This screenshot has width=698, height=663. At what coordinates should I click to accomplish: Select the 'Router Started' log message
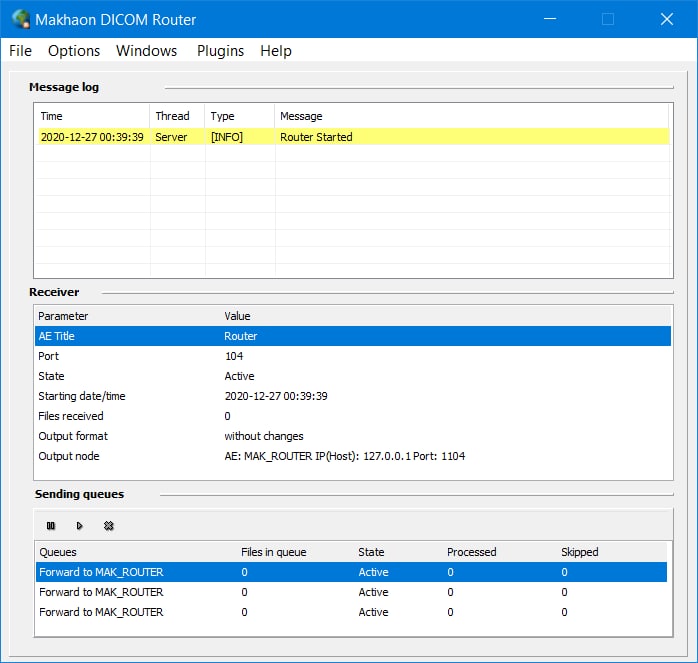[x=316, y=137]
